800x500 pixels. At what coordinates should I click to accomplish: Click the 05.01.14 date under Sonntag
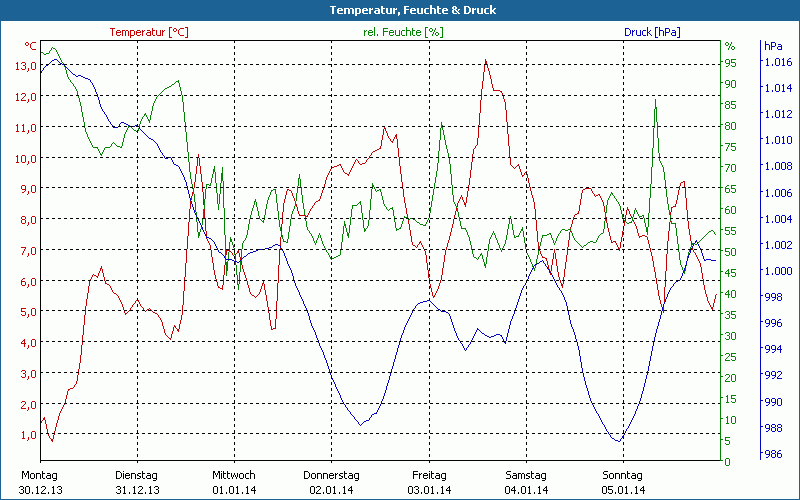[623, 490]
